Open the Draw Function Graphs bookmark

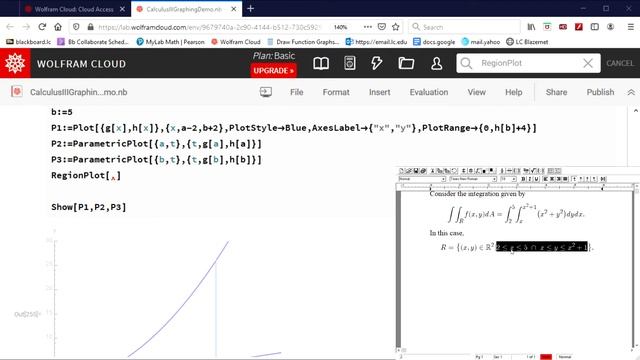pos(303,42)
